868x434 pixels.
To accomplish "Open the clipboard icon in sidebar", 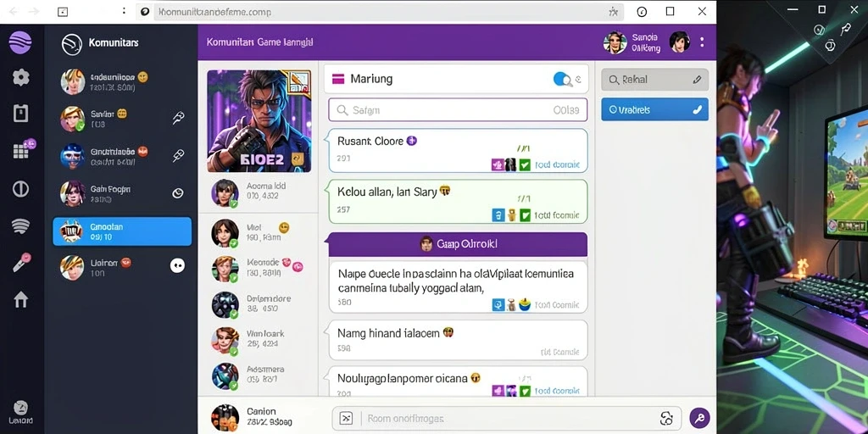I will coord(20,113).
